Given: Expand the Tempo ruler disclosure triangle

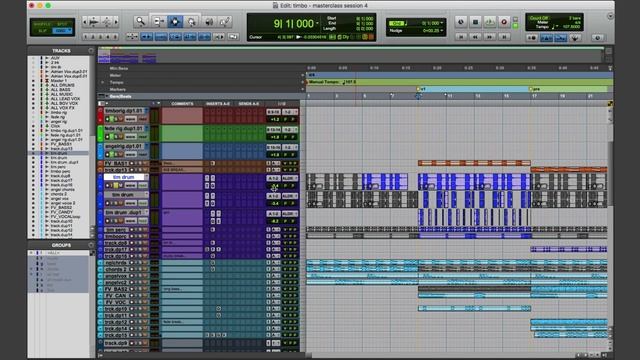Looking at the screenshot, I should pyautogui.click(x=102, y=82).
